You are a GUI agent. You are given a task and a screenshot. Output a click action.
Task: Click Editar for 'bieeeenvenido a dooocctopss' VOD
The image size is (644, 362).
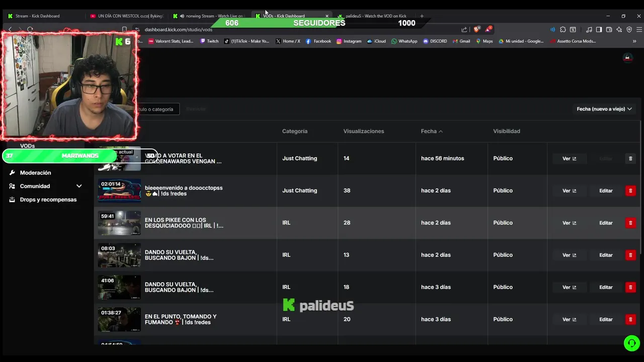point(606,191)
